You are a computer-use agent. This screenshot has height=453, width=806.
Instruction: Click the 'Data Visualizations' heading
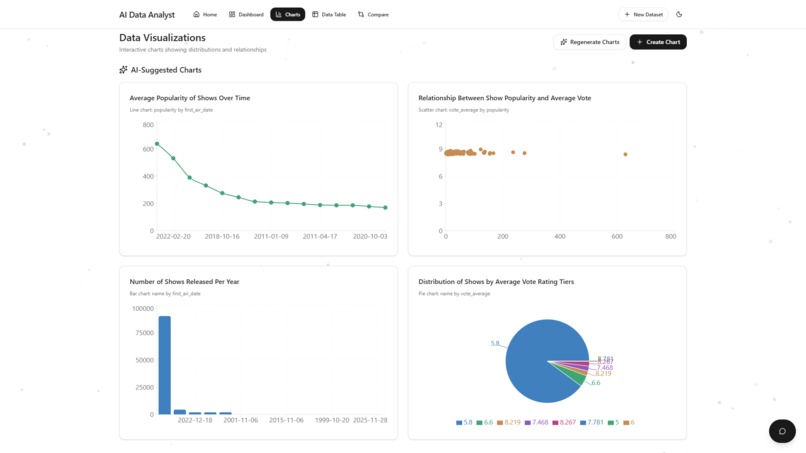162,38
